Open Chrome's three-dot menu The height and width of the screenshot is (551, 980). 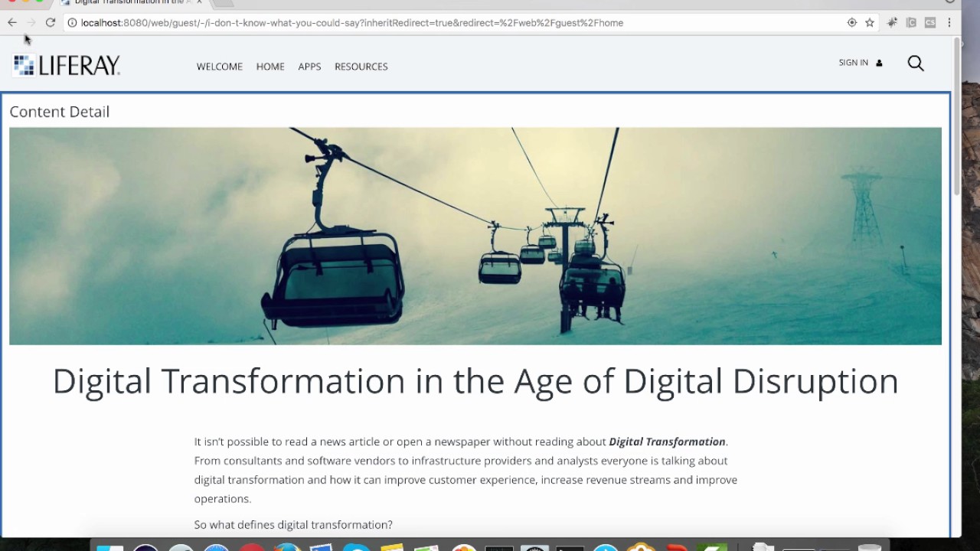click(x=949, y=23)
